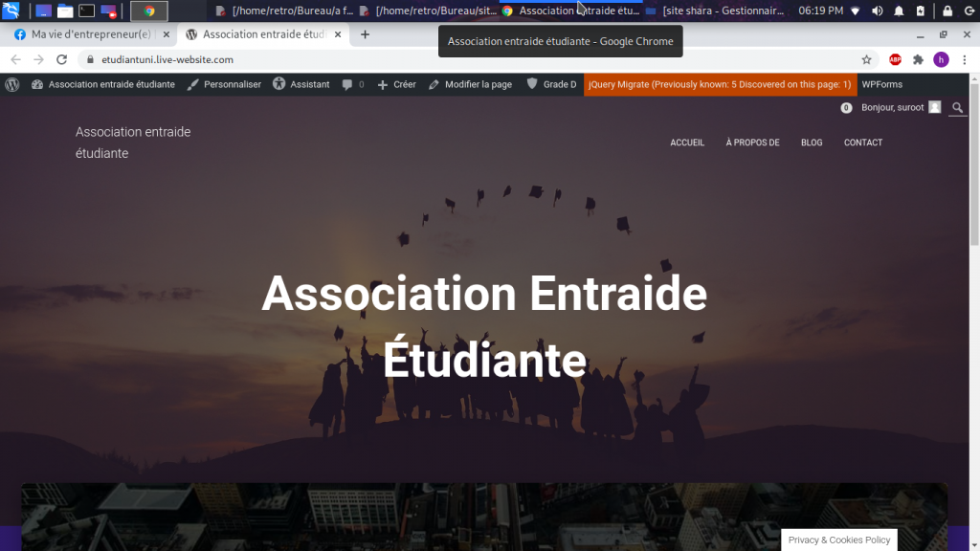Screen dimensions: 980x551
Task: Click the log out panel icon
Action: click(969, 11)
